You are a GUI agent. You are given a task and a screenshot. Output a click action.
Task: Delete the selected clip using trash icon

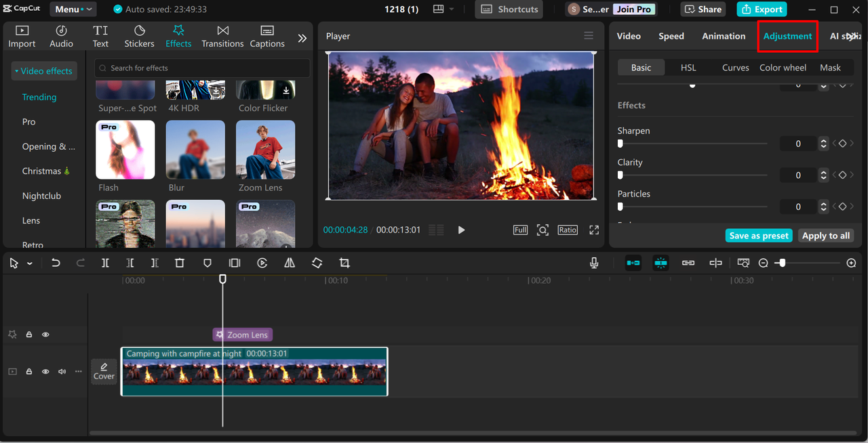tap(180, 263)
